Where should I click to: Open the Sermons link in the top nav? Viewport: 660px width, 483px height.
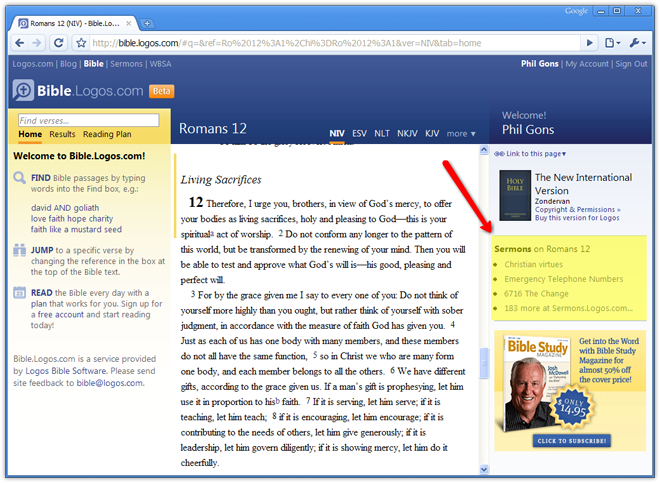pos(126,64)
